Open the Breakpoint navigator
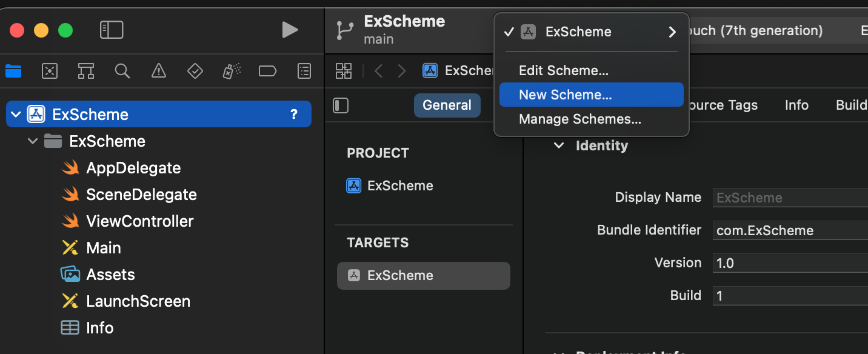 [267, 72]
